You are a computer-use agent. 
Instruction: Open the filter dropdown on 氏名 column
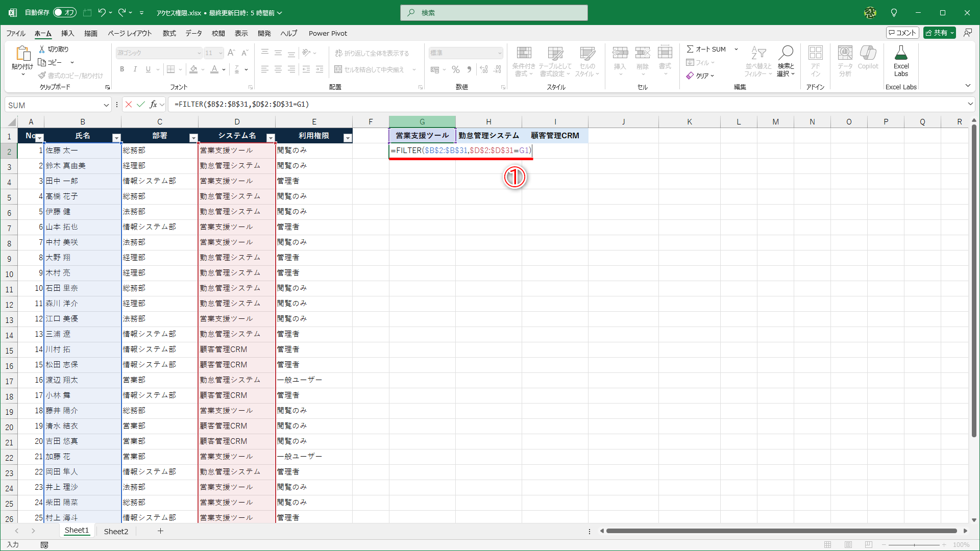click(x=116, y=138)
